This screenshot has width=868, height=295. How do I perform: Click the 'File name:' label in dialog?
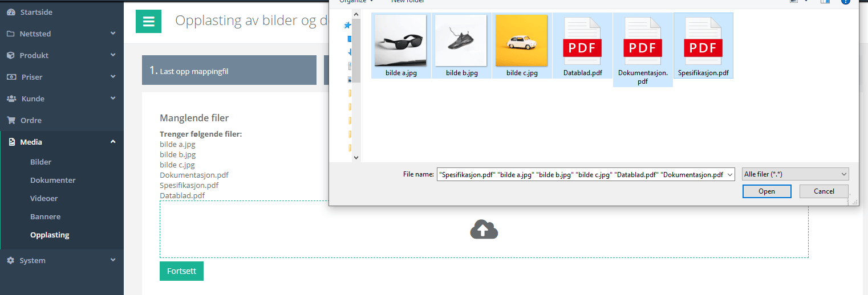click(x=419, y=174)
